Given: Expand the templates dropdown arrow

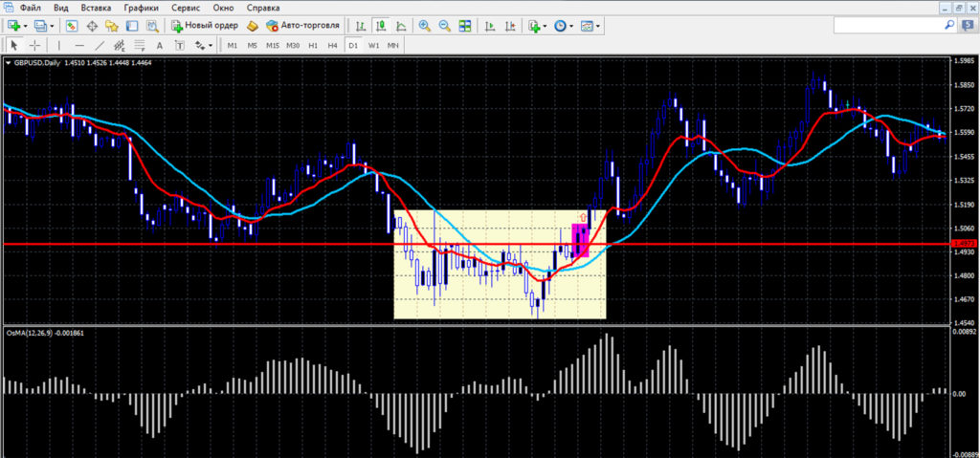Looking at the screenshot, I should coord(598,26).
